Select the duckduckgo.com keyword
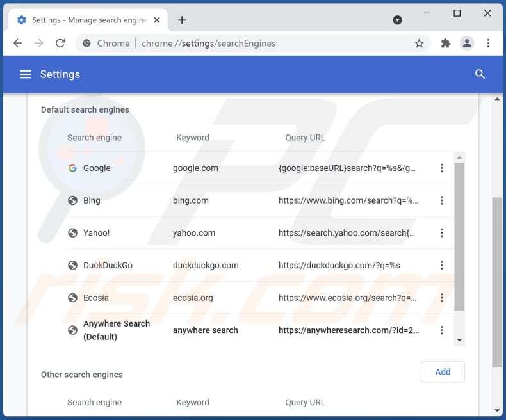Screen dimensions: 506x420 pos(206,266)
